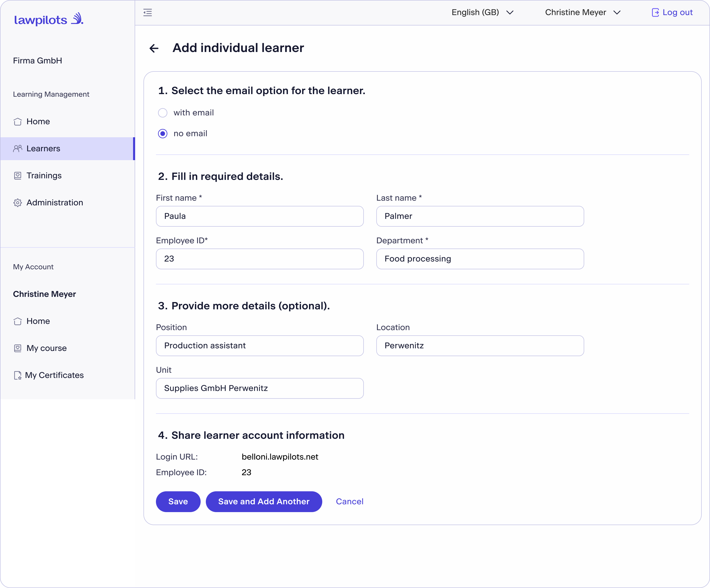Select the 'with email' radio option
This screenshot has height=588, width=710.
click(163, 113)
